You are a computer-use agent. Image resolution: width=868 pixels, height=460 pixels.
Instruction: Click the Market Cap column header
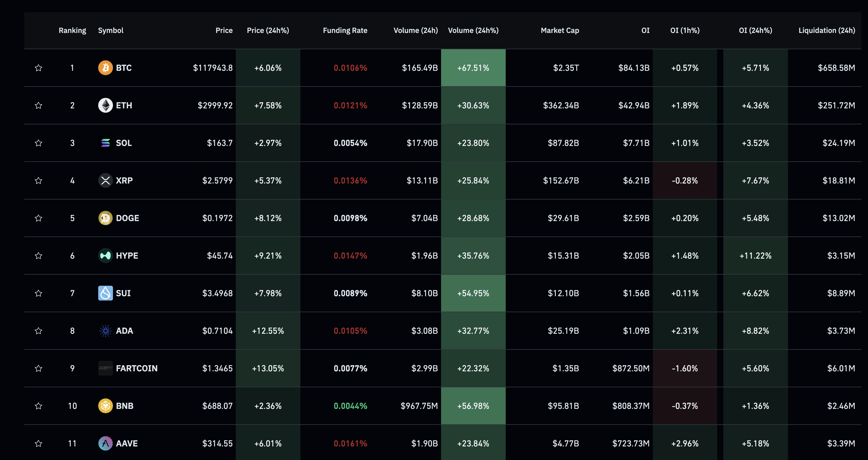tap(560, 30)
